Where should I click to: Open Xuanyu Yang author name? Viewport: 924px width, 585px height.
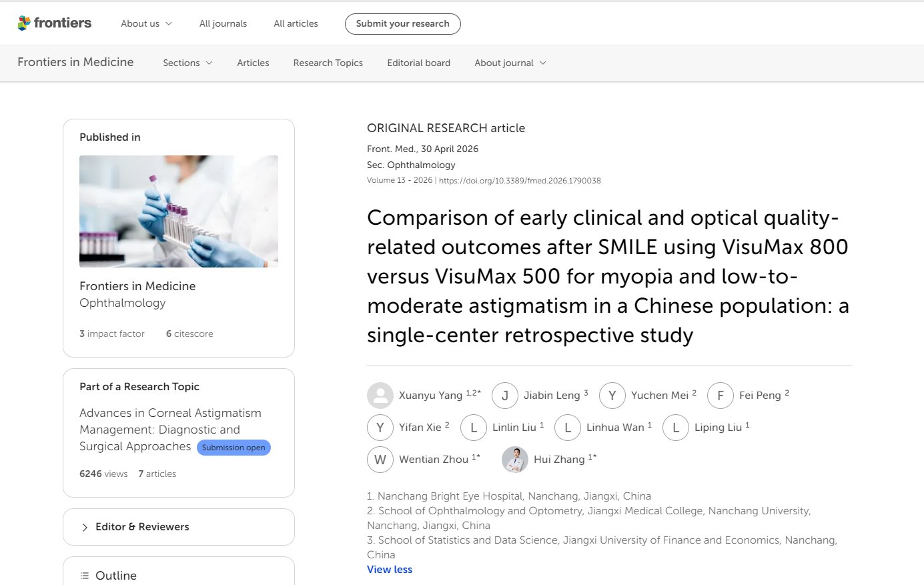[x=430, y=396]
